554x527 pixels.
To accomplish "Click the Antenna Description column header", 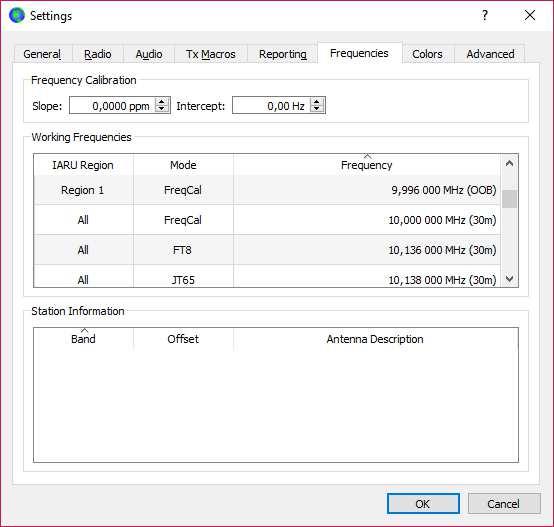I will [x=375, y=339].
